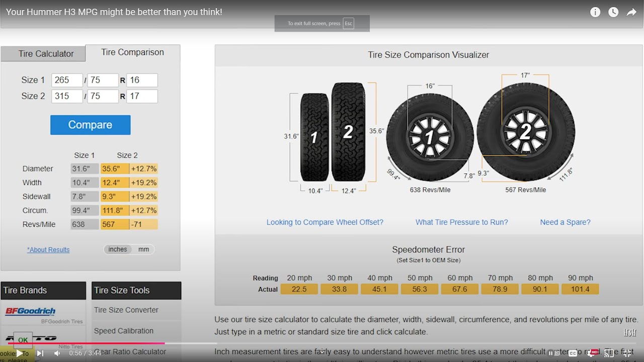Screen dimensions: 644x362
Task: Click Size 2 circumference 111.8" in the table
Action: click(115, 211)
